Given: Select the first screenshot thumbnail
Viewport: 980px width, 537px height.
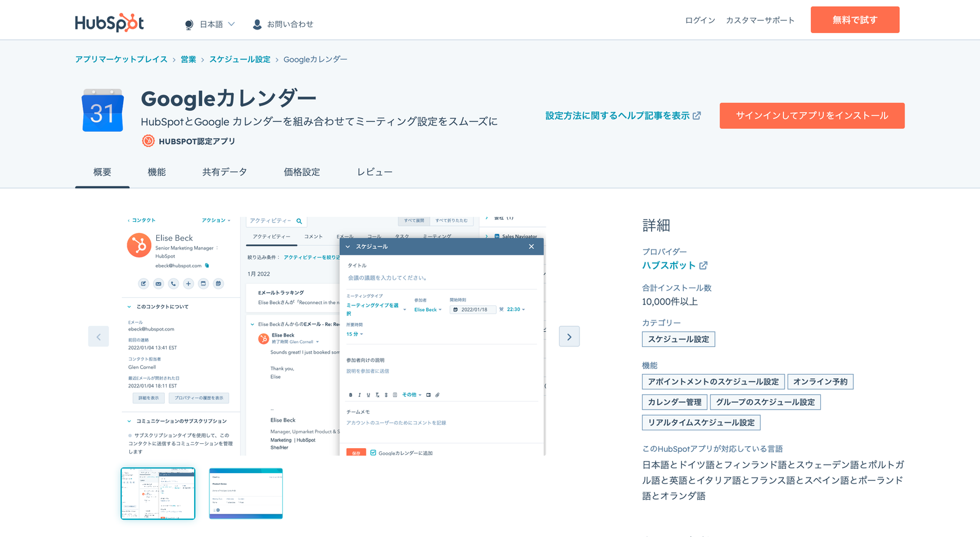Looking at the screenshot, I should click(x=158, y=493).
